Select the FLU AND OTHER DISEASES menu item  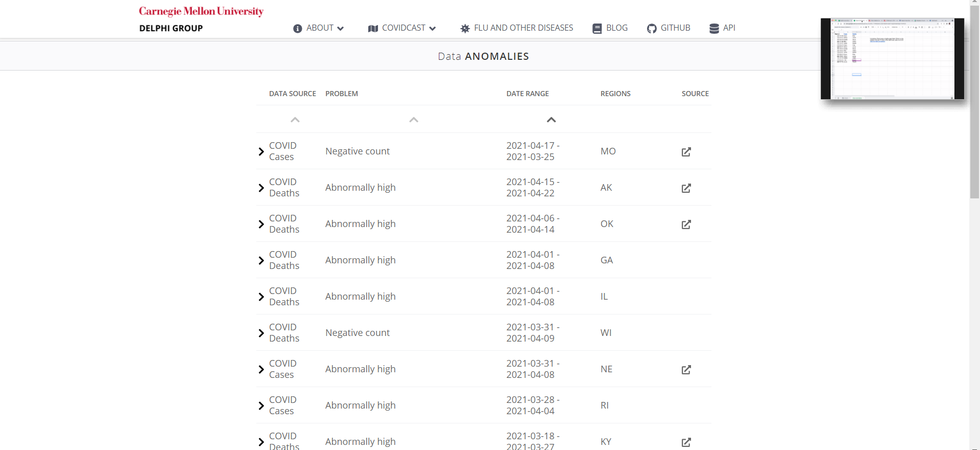524,28
